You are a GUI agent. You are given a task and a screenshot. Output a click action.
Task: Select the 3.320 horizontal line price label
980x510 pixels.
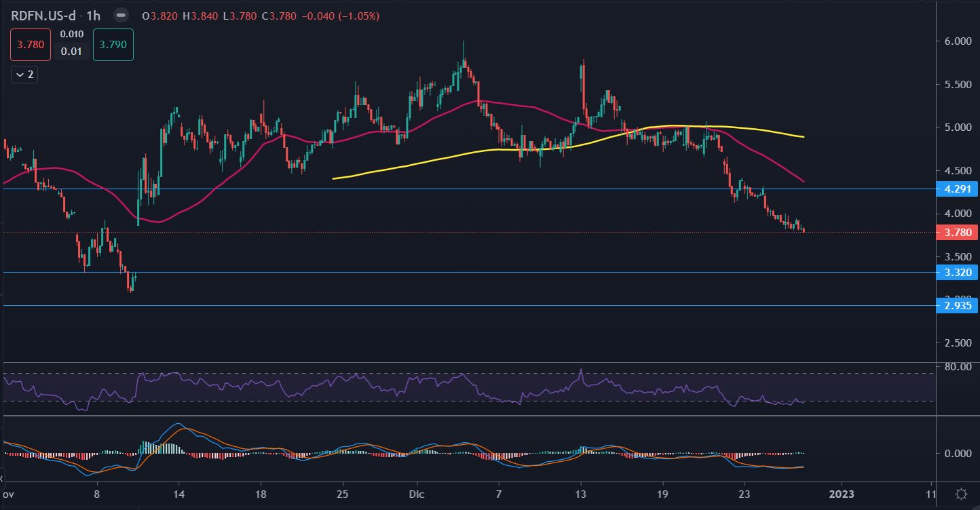click(957, 273)
